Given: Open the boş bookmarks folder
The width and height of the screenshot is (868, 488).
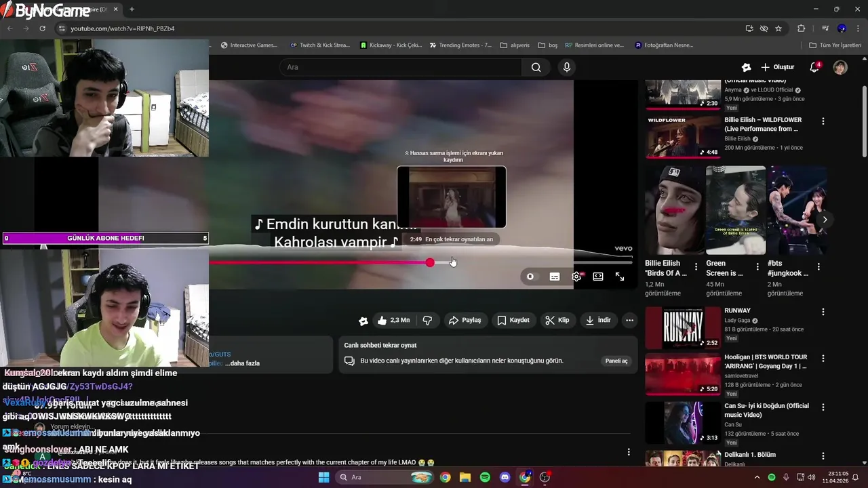Looking at the screenshot, I should point(548,45).
